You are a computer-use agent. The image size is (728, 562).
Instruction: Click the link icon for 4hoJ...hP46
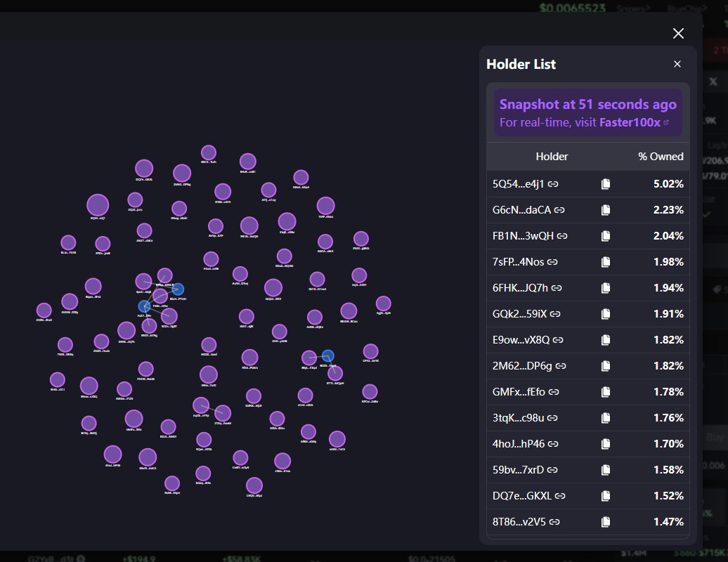tap(553, 444)
